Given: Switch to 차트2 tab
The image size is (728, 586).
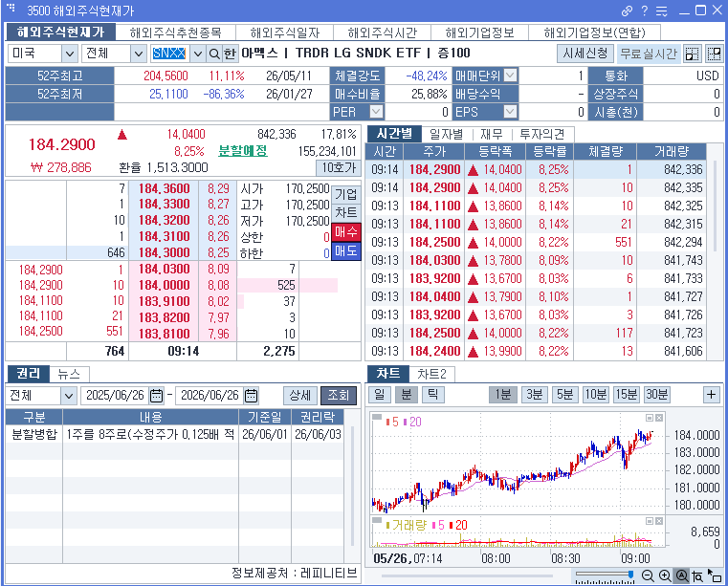Looking at the screenshot, I should (431, 374).
